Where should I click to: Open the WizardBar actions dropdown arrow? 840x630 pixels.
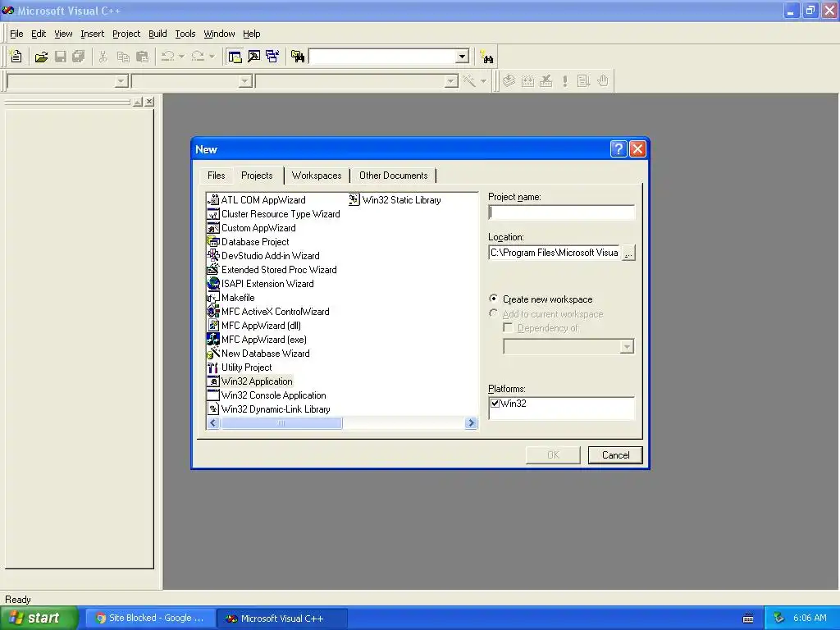(483, 81)
